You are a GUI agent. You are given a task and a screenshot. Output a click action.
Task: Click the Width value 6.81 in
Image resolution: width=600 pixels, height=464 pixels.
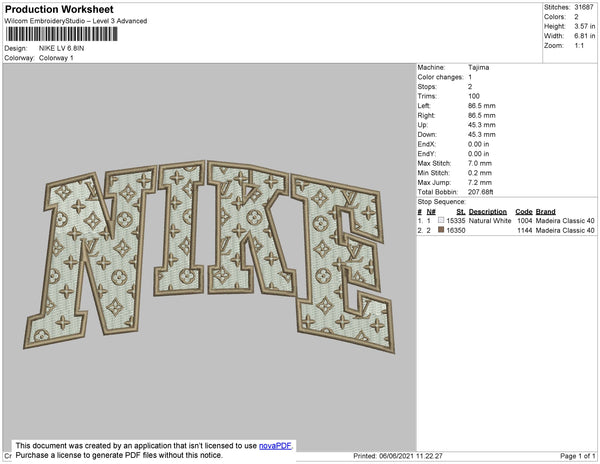[x=585, y=36]
